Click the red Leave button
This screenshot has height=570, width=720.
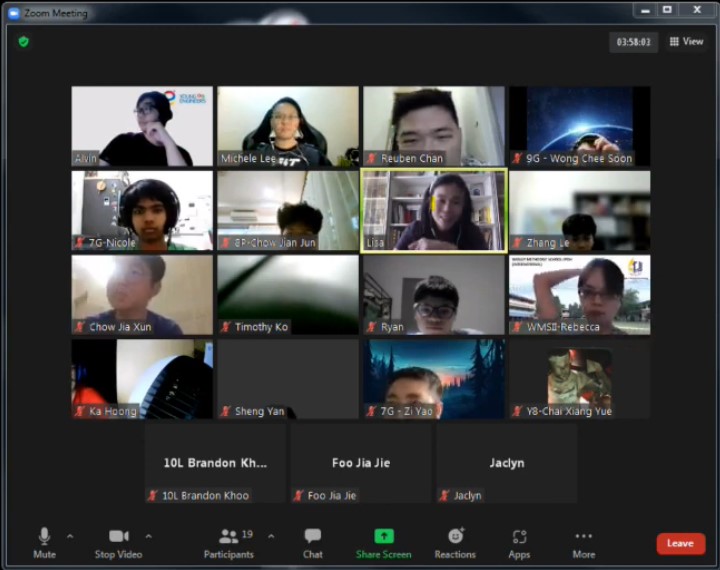(680, 543)
